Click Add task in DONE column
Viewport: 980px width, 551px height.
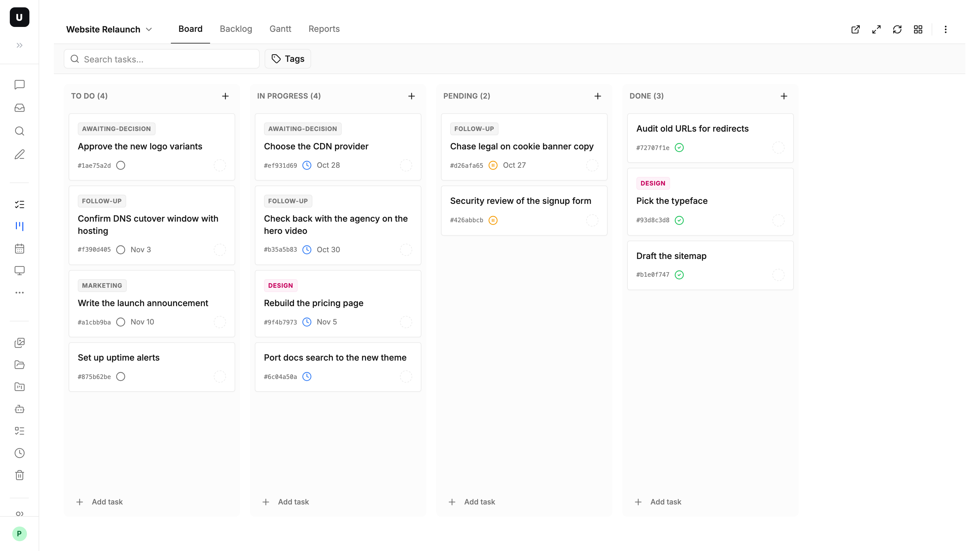[x=658, y=502]
